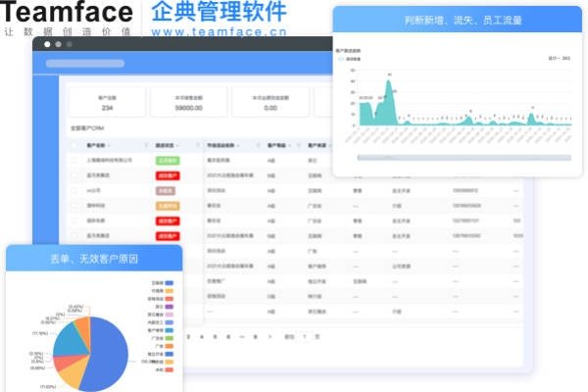Click the stat card showing 0.00
The image size is (588, 392).
(270, 102)
